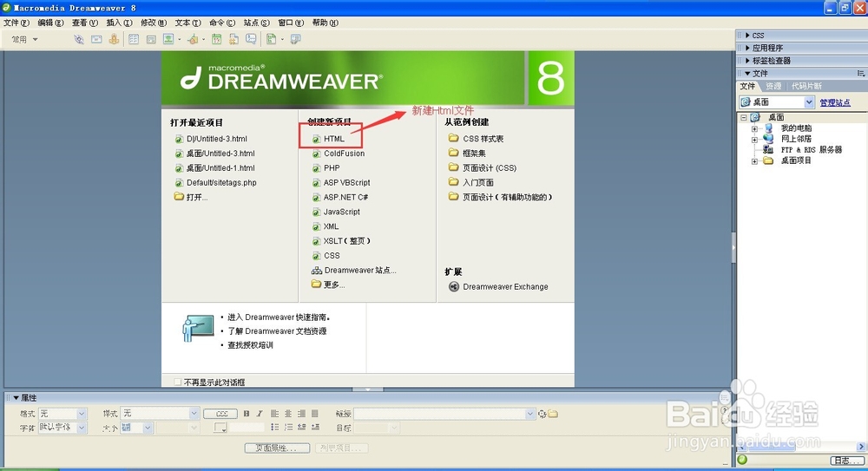Click Point to File icon beside link field
The width and height of the screenshot is (868, 471).
tap(542, 414)
